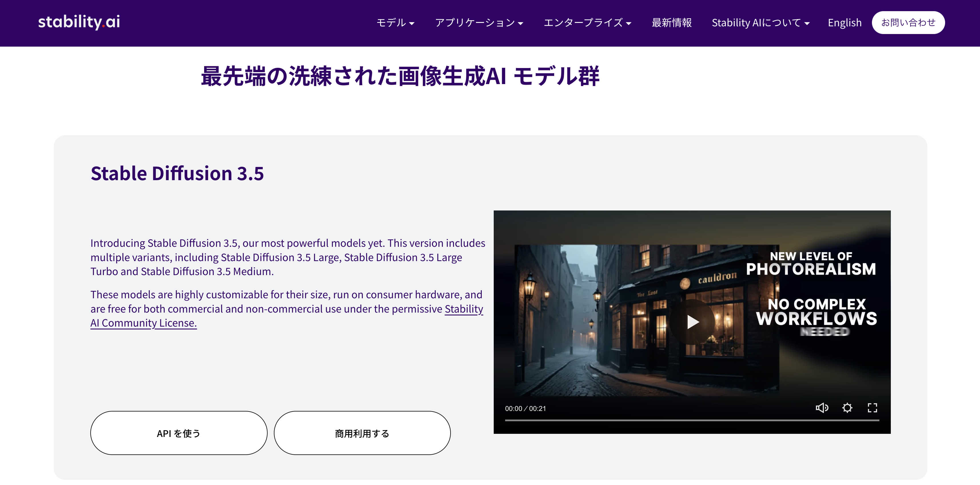Switch the site language to English

point(844,23)
